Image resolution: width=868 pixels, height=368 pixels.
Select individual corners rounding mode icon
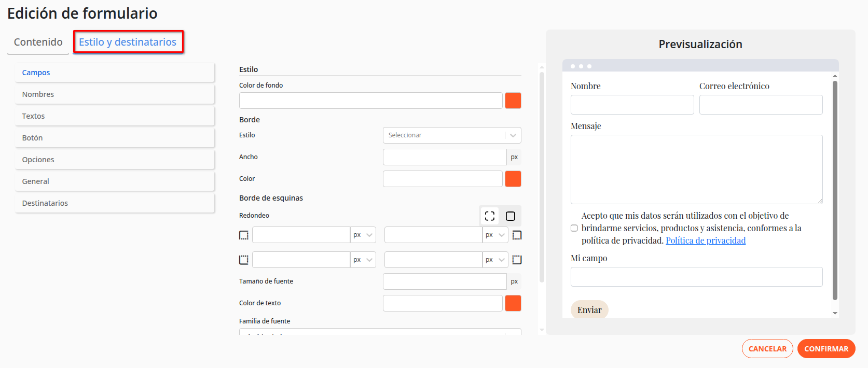[490, 216]
